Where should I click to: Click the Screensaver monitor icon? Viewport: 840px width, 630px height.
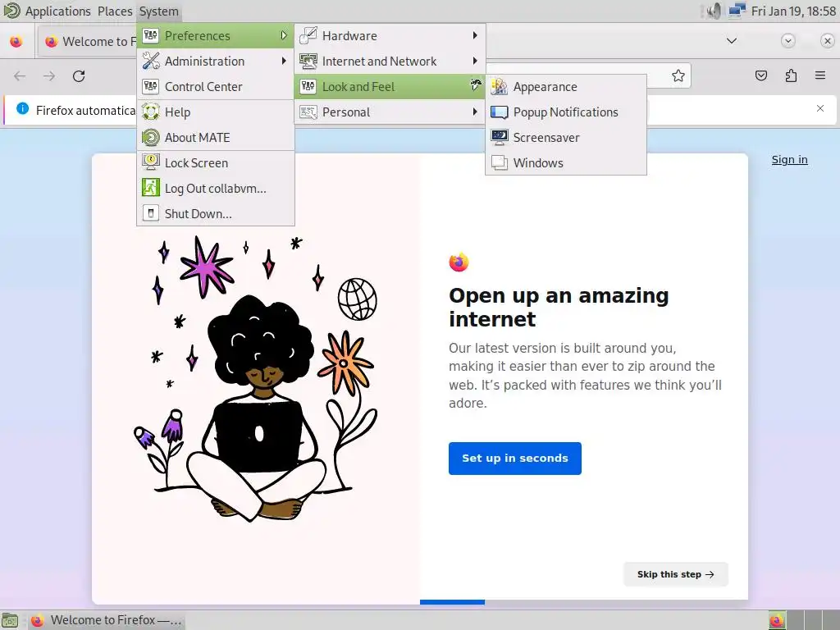point(500,138)
